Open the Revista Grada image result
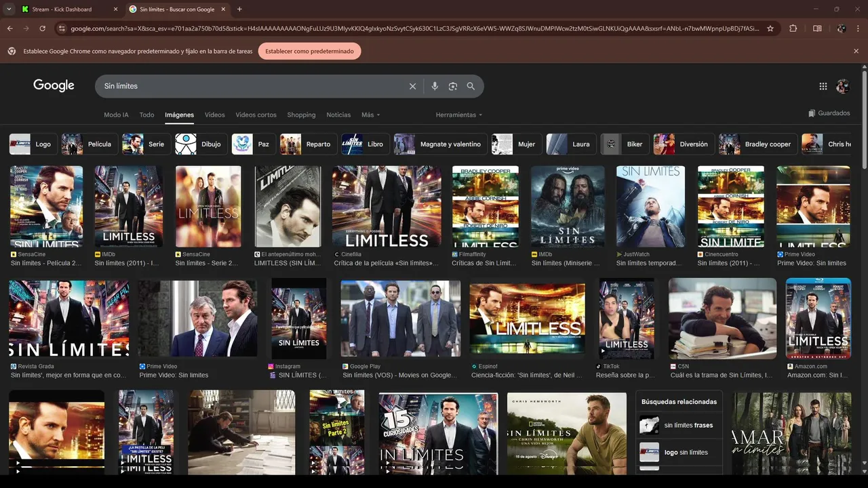868x488 pixels. (x=68, y=319)
